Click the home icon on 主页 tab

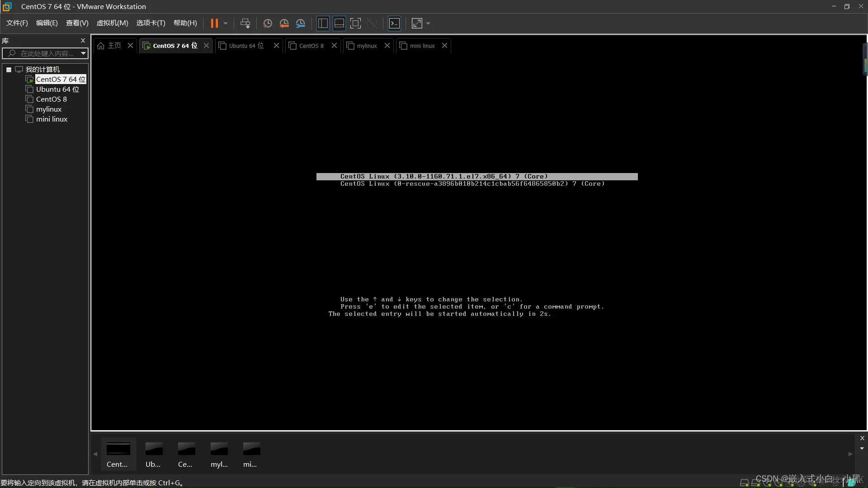(x=101, y=46)
